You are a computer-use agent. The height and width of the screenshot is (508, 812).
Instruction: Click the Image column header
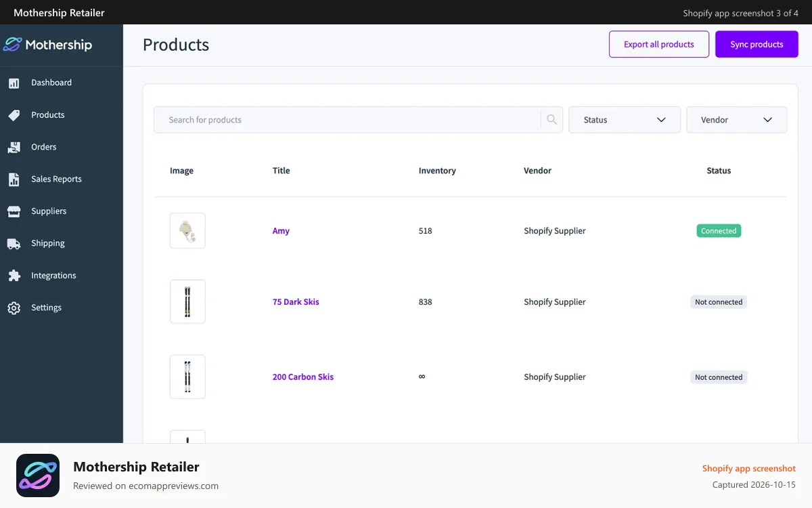coord(181,171)
